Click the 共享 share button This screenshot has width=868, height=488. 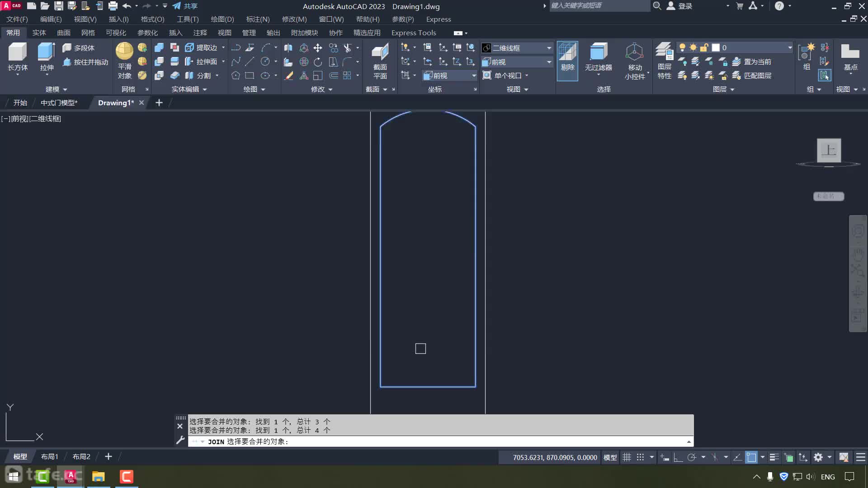(x=185, y=6)
